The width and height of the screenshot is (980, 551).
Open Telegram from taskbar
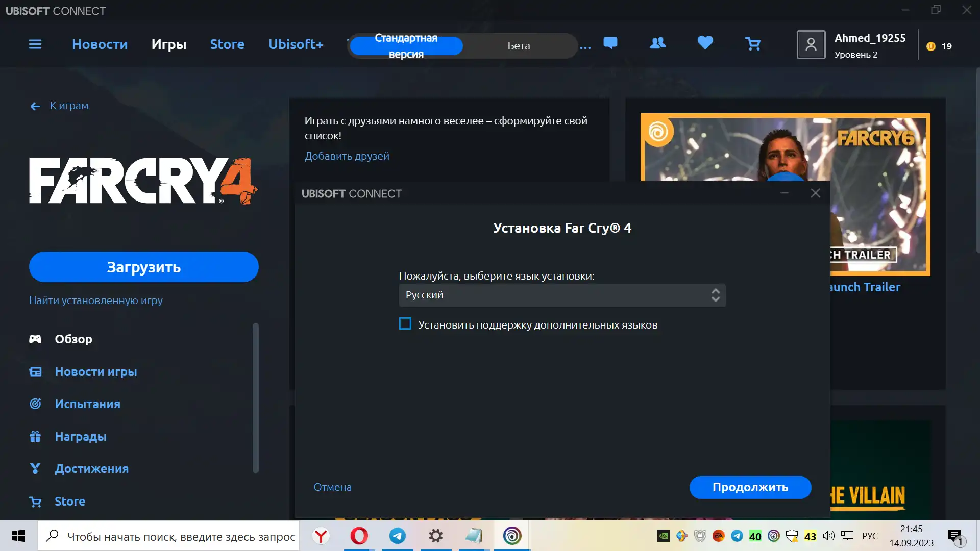click(x=398, y=536)
